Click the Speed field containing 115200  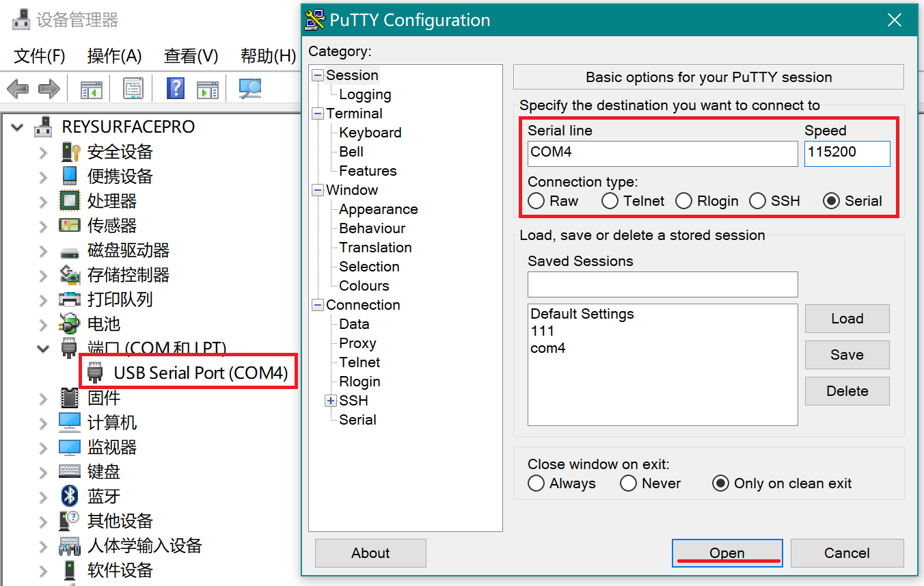click(x=847, y=152)
